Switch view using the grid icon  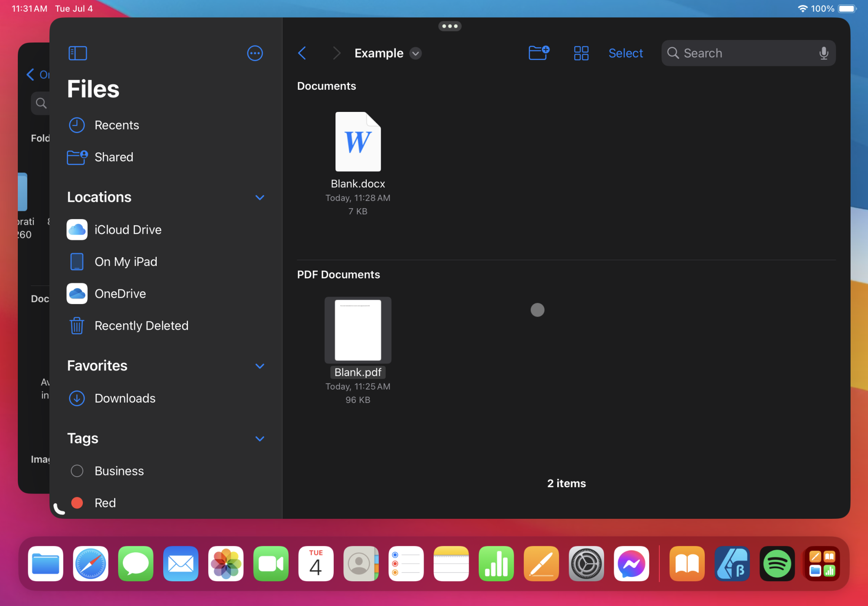pyautogui.click(x=581, y=53)
